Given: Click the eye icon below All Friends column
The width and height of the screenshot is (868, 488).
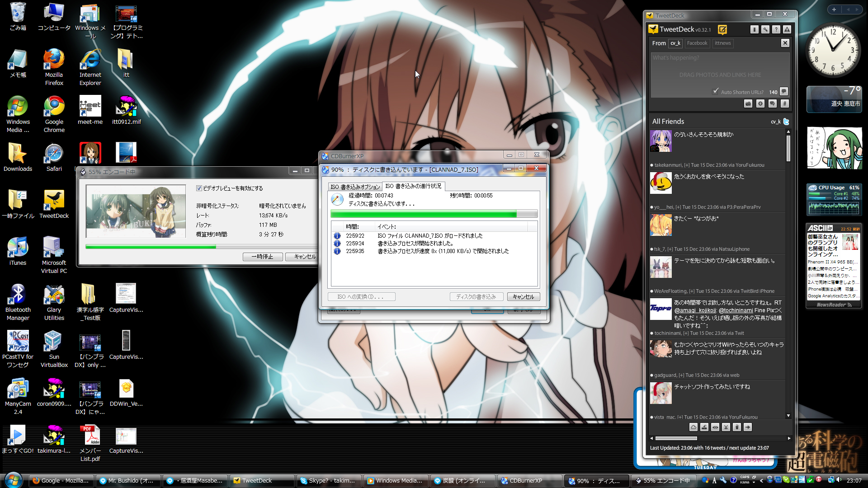Looking at the screenshot, I should pyautogui.click(x=715, y=427).
